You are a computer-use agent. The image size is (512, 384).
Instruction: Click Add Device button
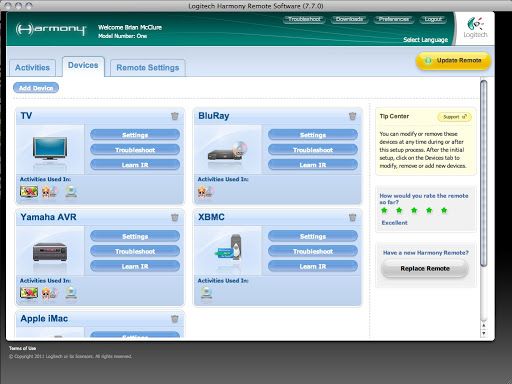tap(36, 88)
